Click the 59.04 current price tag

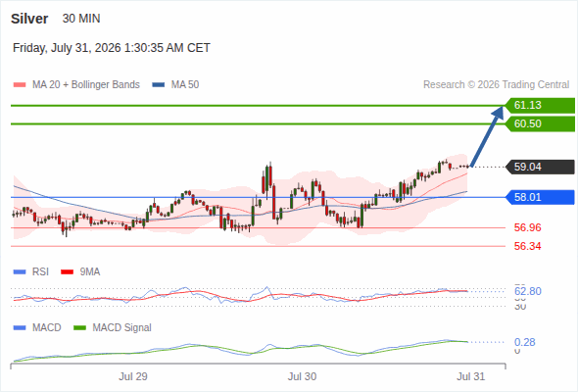pyautogui.click(x=540, y=167)
